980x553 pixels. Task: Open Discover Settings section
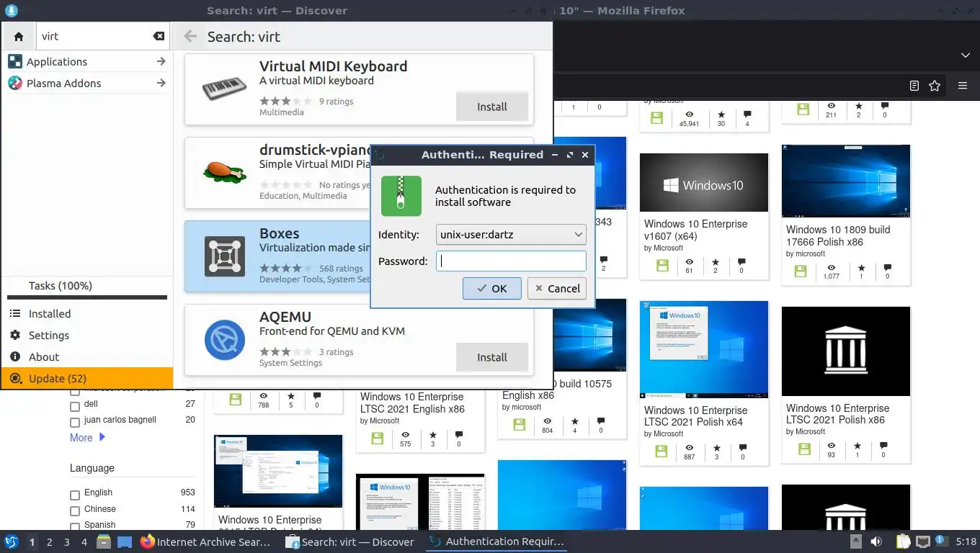(x=86, y=336)
